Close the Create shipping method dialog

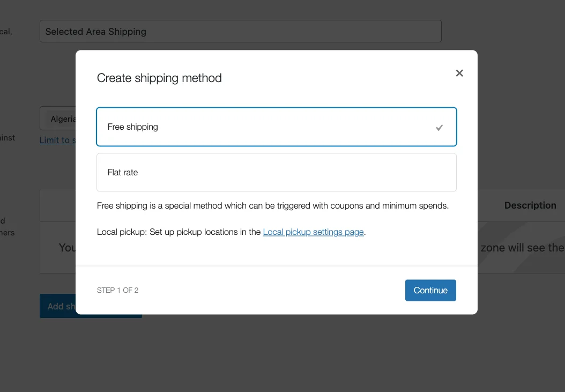pyautogui.click(x=459, y=73)
